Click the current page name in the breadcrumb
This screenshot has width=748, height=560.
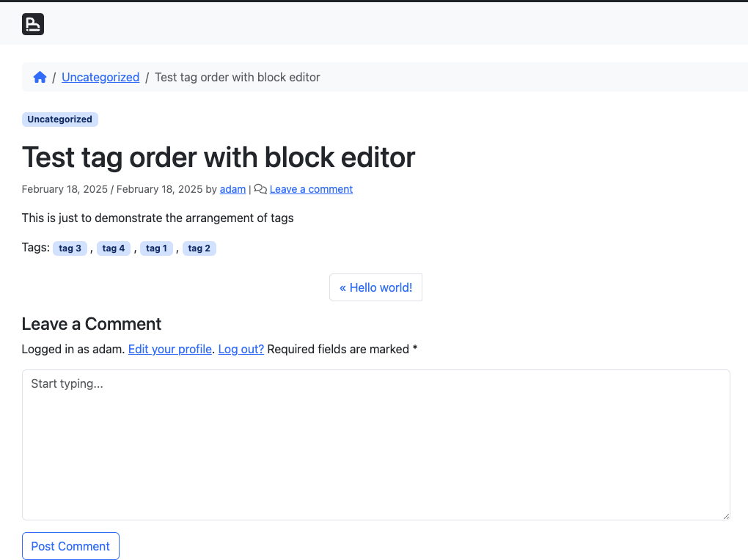(x=237, y=77)
